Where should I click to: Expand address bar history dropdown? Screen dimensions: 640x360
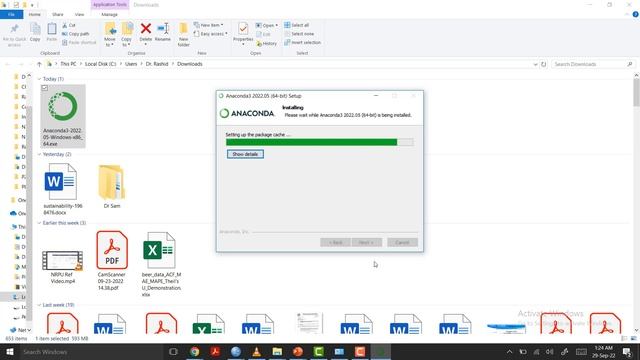tap(535, 64)
